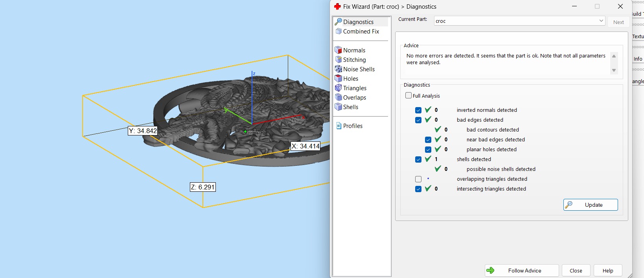Image resolution: width=644 pixels, height=278 pixels.
Task: Click the 'possible noise shells detected' text
Action: click(501, 169)
